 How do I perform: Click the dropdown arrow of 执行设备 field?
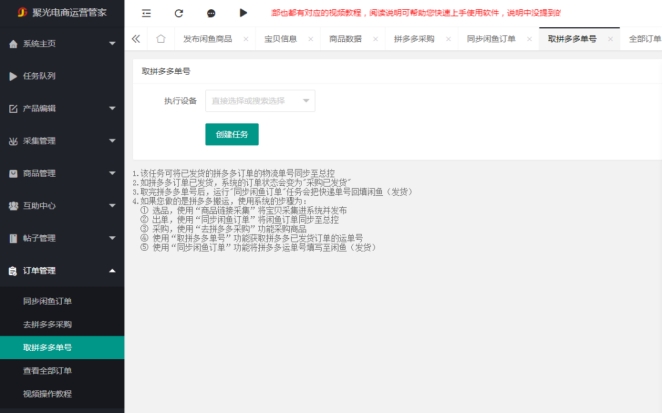pos(306,101)
